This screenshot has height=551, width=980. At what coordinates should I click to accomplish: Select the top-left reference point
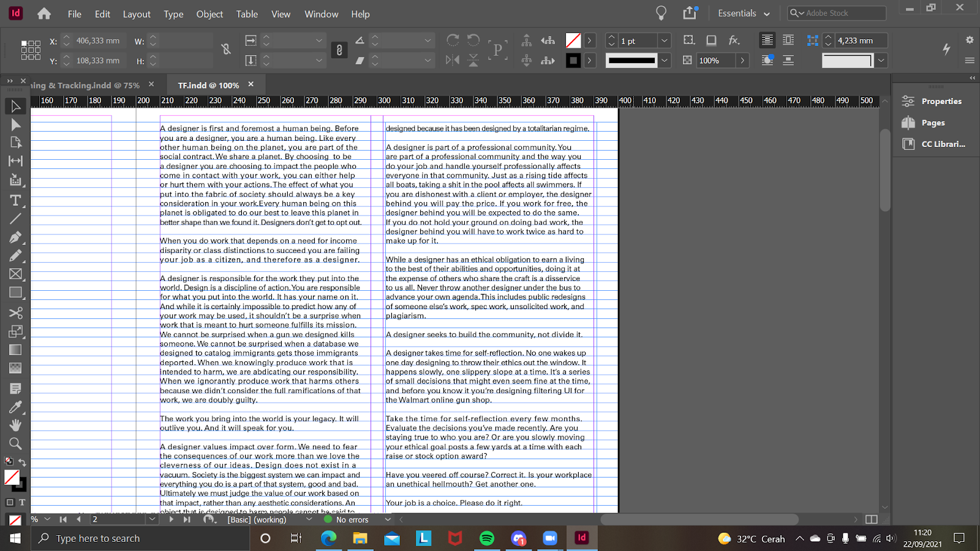(x=23, y=43)
